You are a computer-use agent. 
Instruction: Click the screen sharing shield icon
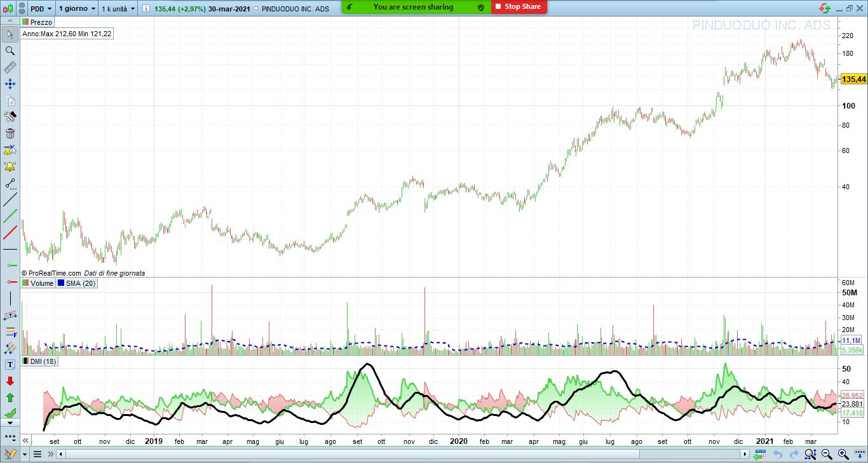(x=480, y=7)
